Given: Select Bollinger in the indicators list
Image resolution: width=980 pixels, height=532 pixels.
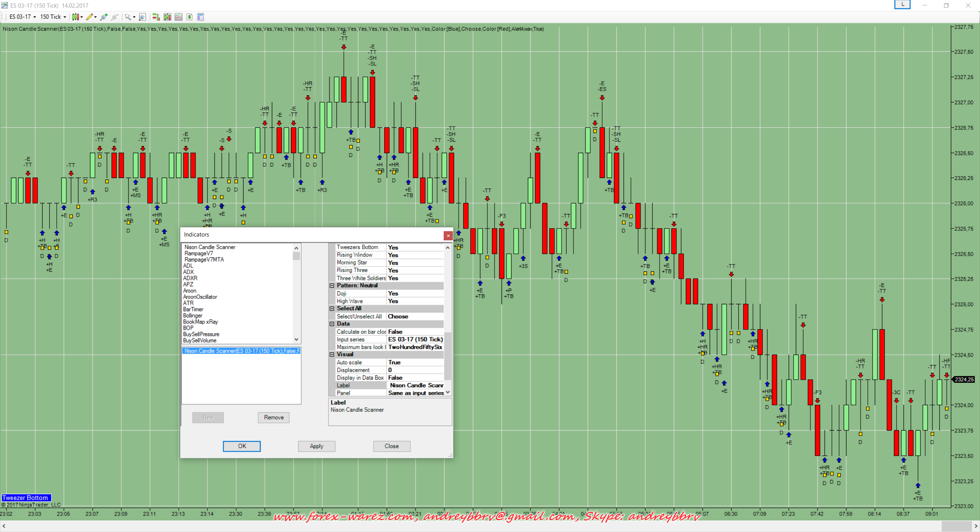Looking at the screenshot, I should click(193, 315).
